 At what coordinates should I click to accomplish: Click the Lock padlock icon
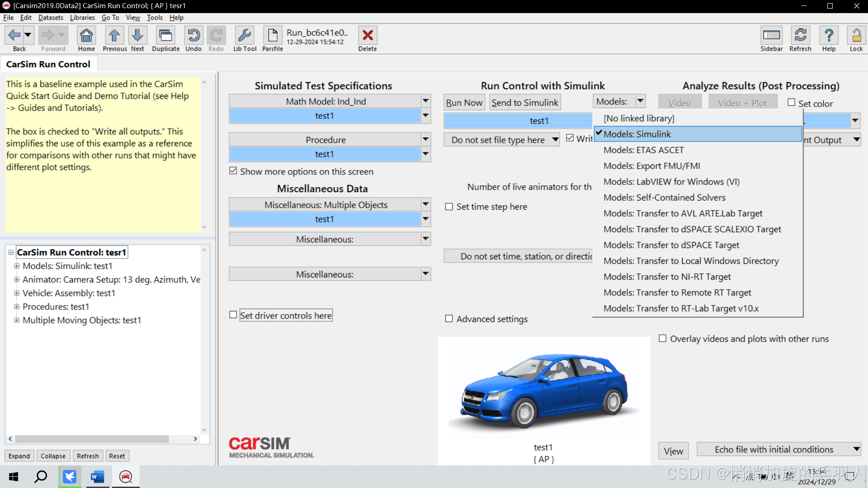pyautogui.click(x=856, y=36)
